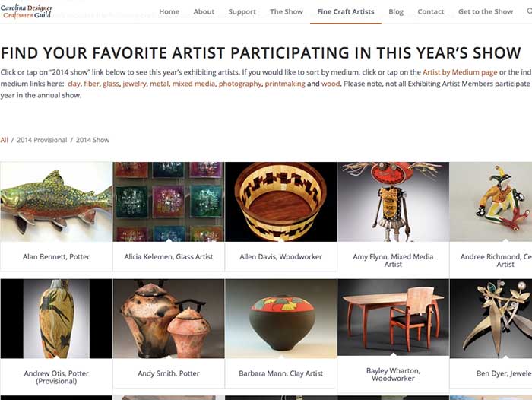Click the Carolina Designer Craftsmen Guild logo
Viewport: 532px width, 400px height.
click(26, 11)
